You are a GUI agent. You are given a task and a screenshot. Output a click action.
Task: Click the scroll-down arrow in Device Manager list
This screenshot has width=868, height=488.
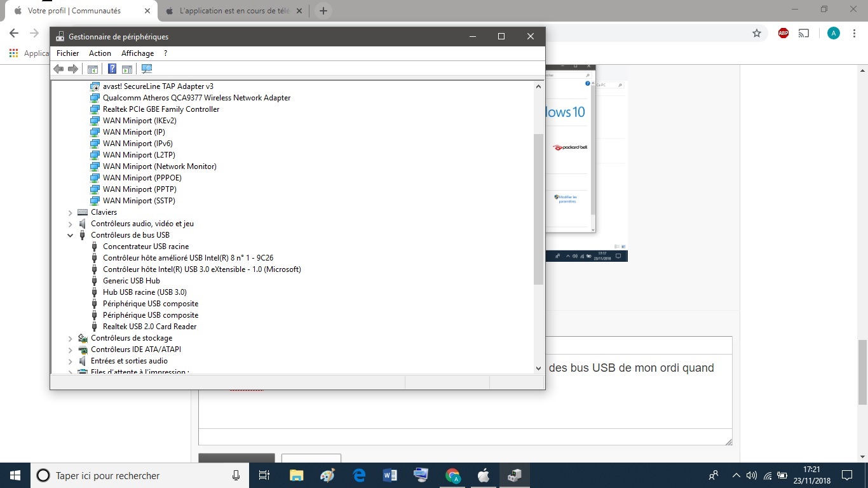539,367
